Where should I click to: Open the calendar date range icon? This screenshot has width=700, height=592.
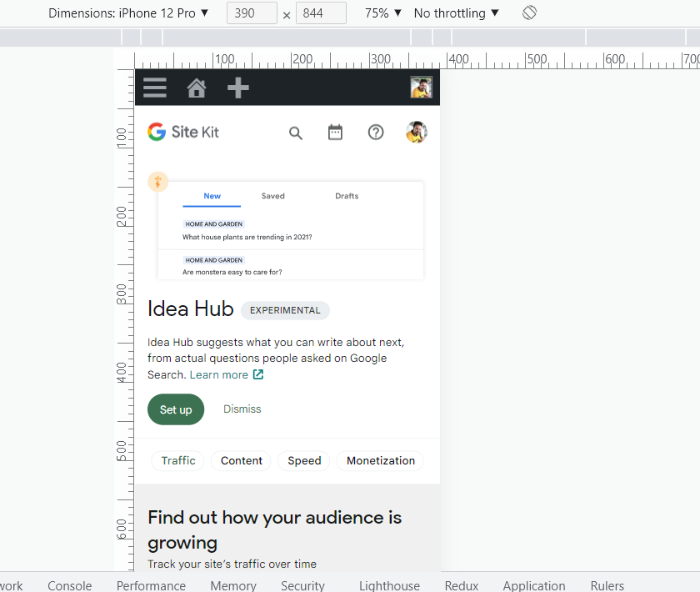click(x=335, y=133)
